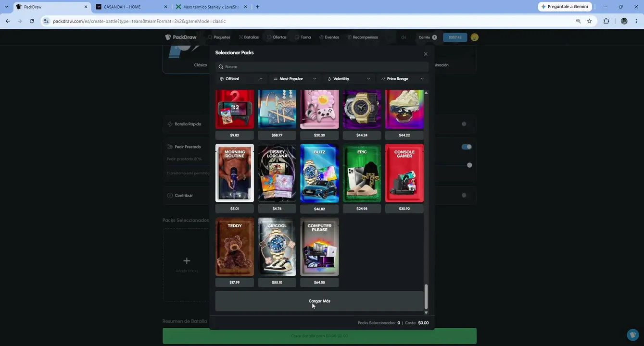Open the Chrome extensions puzzle icon
The height and width of the screenshot is (346, 644).
coord(606,21)
